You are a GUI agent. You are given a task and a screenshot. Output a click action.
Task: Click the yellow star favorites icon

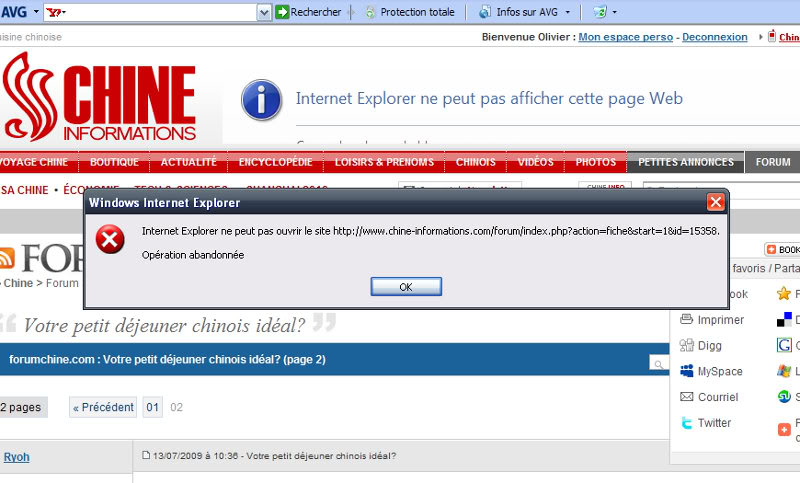pos(784,293)
